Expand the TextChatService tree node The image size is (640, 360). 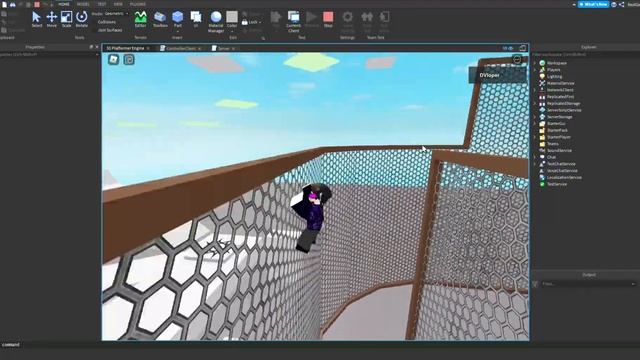click(x=535, y=164)
